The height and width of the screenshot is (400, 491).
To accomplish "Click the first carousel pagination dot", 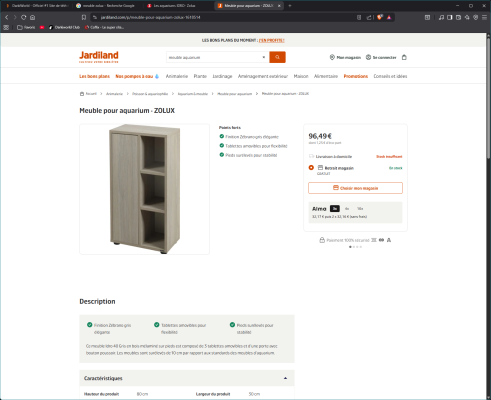I will tap(350, 247).
